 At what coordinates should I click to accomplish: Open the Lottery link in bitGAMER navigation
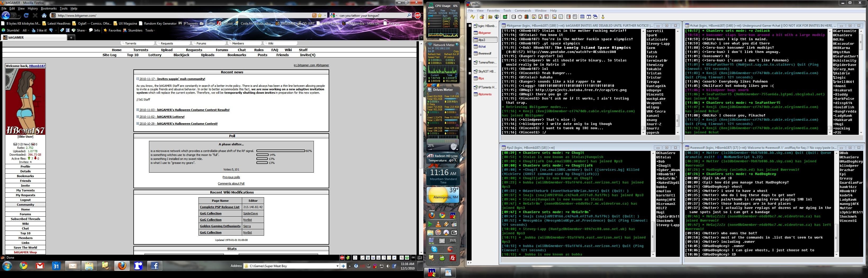[x=155, y=55]
